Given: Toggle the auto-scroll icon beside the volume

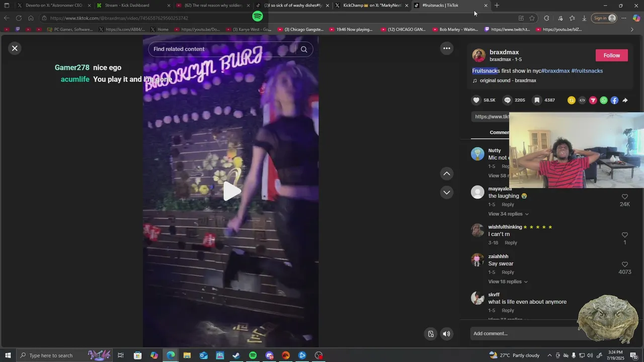Looking at the screenshot, I should pos(431,334).
